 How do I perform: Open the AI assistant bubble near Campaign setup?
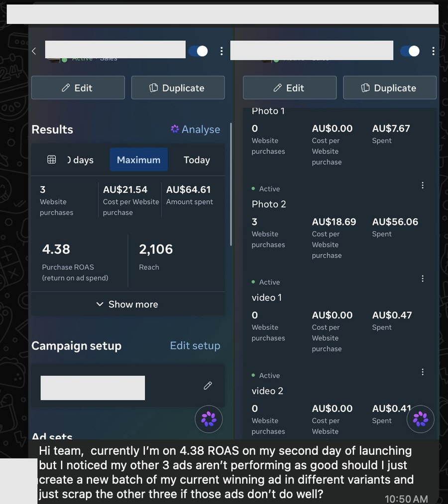click(209, 419)
